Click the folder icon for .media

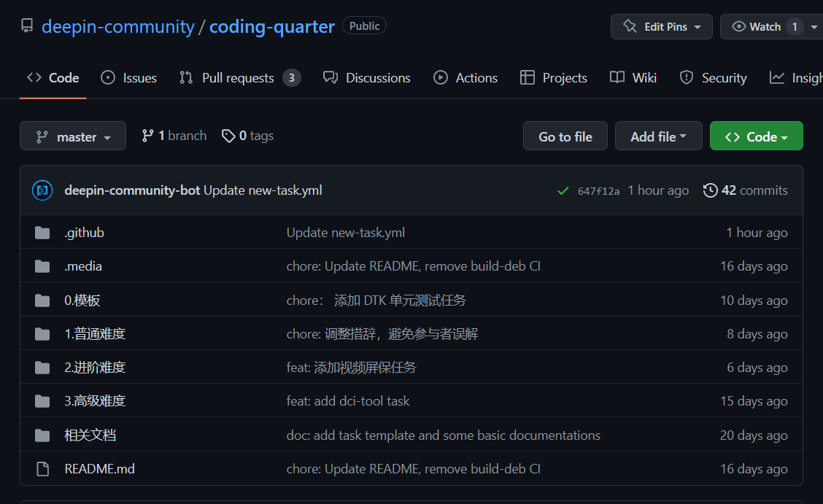point(42,266)
